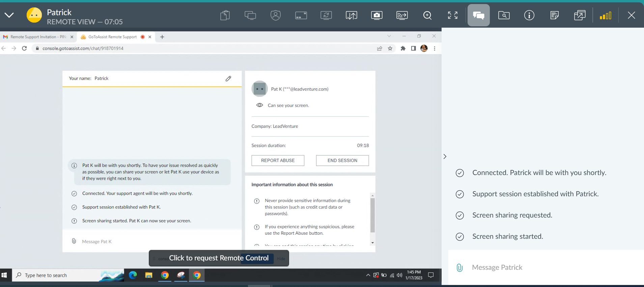Close the Remote Support Invitation tab

click(72, 37)
